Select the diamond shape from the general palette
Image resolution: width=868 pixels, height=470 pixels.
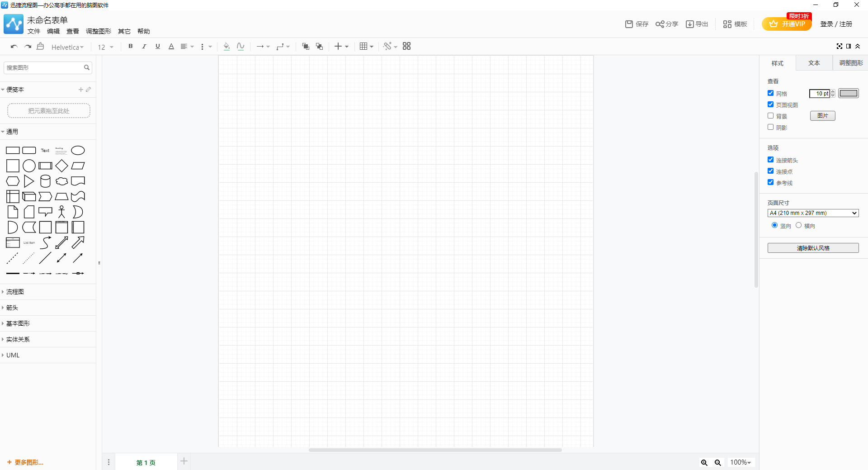(61, 166)
